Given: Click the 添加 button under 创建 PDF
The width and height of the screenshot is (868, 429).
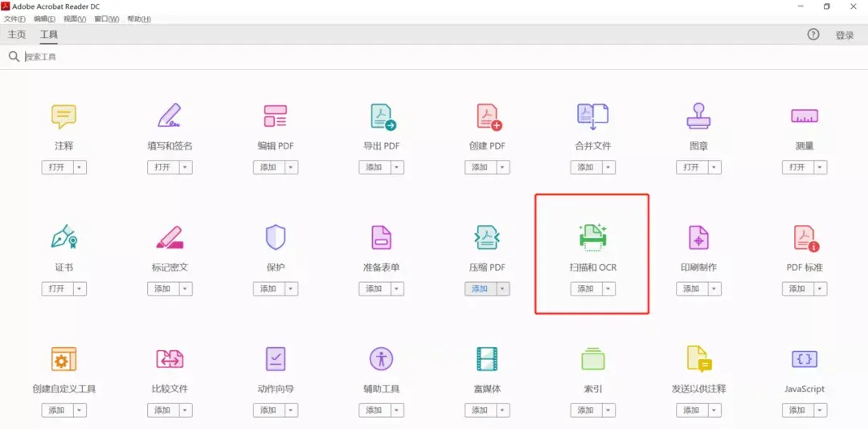Looking at the screenshot, I should [480, 167].
